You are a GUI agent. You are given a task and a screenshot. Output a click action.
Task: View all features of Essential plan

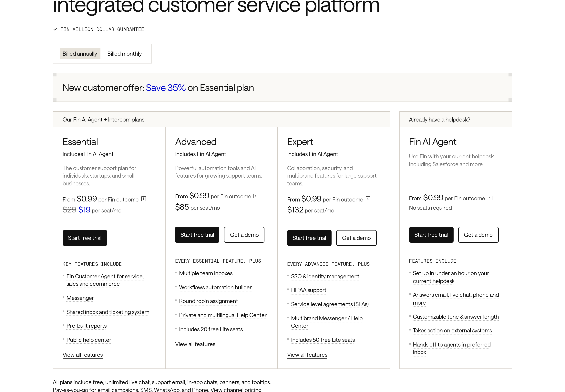(x=83, y=355)
